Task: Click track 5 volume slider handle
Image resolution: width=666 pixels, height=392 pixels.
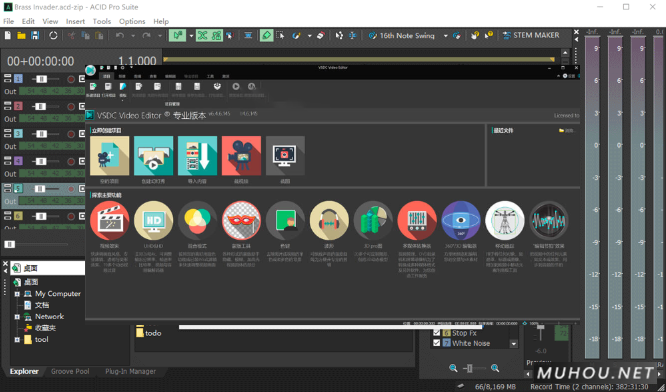Action: pyautogui.click(x=40, y=189)
